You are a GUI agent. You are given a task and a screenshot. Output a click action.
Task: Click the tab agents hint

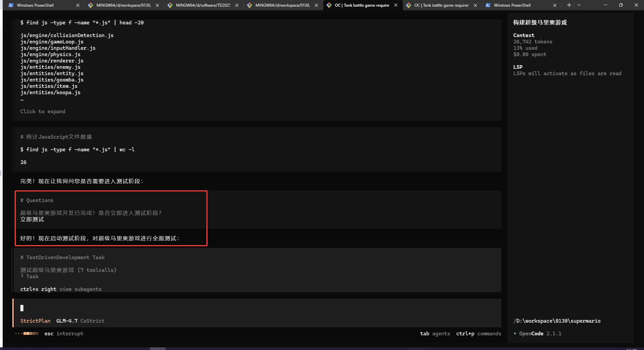coord(435,334)
